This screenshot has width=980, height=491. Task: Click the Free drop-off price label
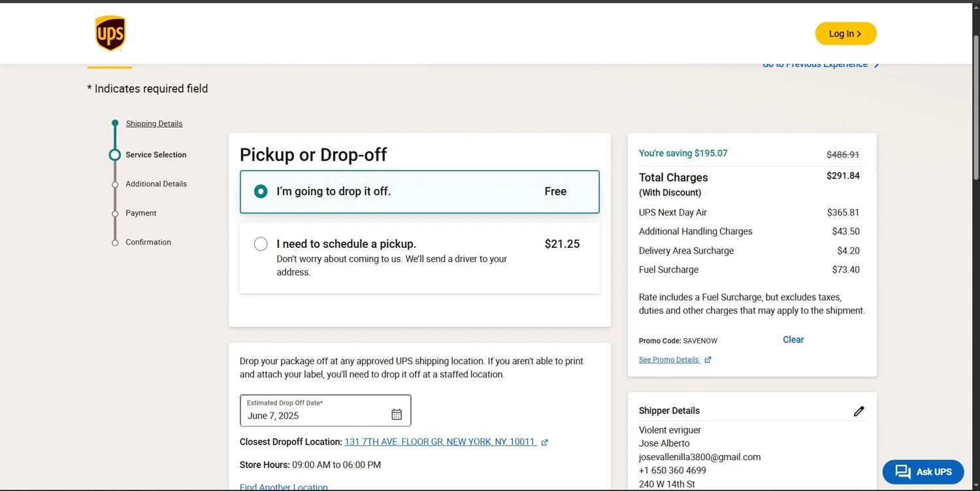click(x=555, y=192)
